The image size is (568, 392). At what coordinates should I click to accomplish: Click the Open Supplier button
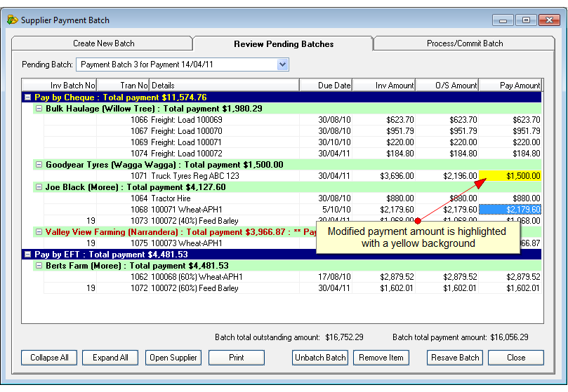point(173,358)
